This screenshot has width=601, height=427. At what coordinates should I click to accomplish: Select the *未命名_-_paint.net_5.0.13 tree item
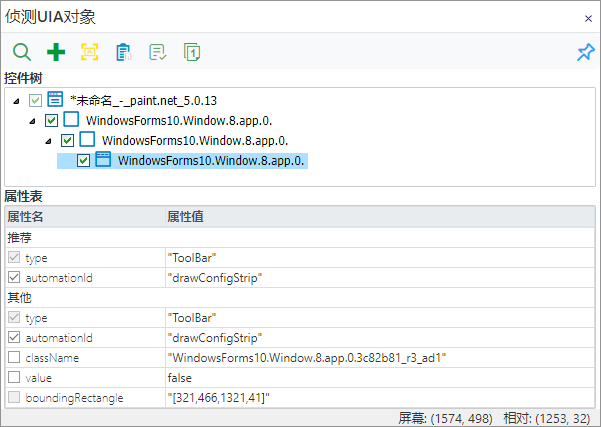(x=143, y=101)
